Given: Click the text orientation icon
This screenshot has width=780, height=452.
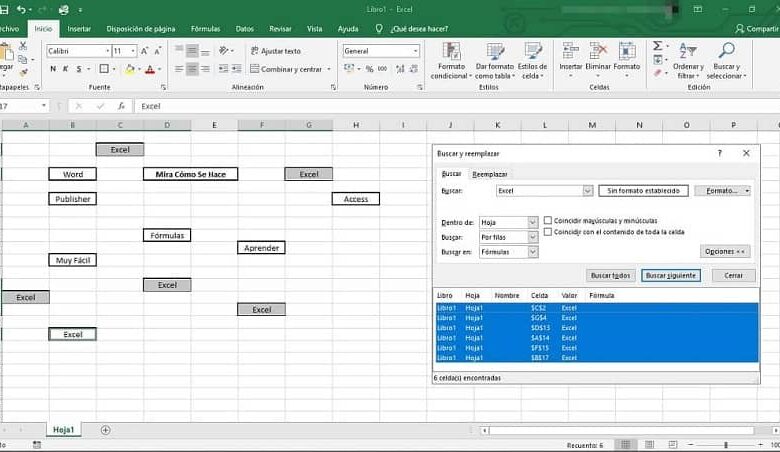Looking at the screenshot, I should click(224, 50).
